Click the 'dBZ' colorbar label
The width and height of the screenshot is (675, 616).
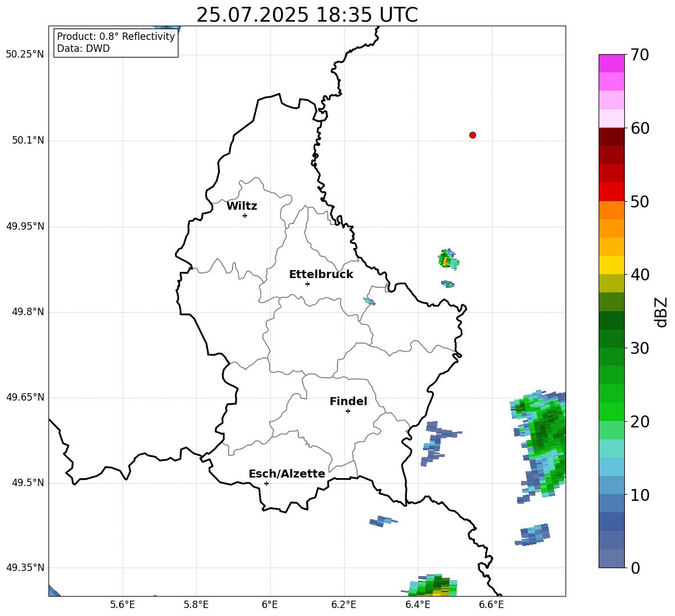660,312
